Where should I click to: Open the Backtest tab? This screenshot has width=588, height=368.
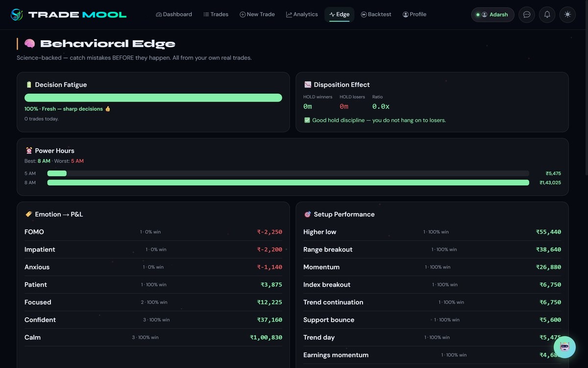pyautogui.click(x=376, y=15)
